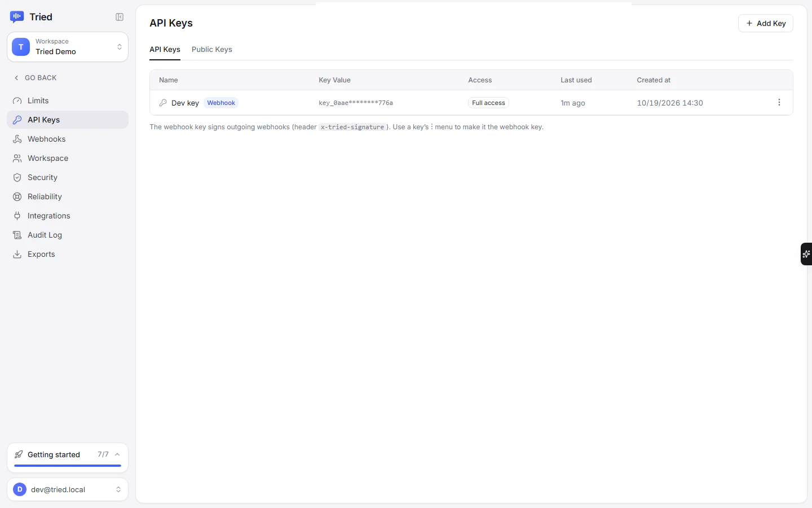Click the API Keys page heading
The height and width of the screenshot is (508, 812).
tap(171, 23)
